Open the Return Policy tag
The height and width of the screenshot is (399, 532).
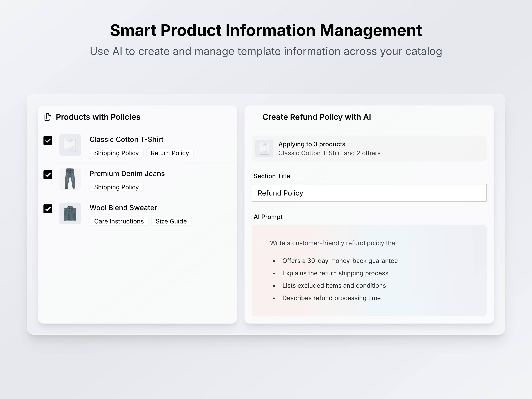coord(170,153)
